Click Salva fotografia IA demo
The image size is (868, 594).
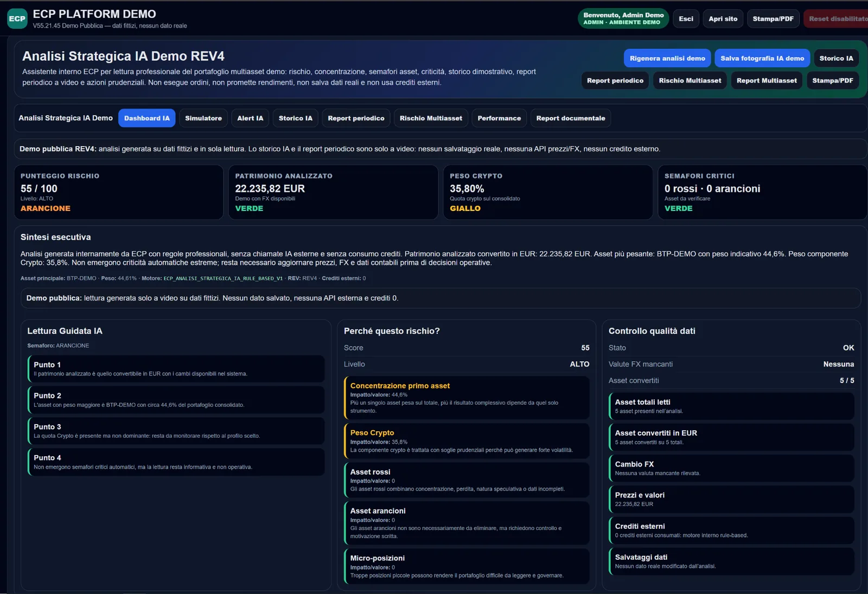(762, 59)
